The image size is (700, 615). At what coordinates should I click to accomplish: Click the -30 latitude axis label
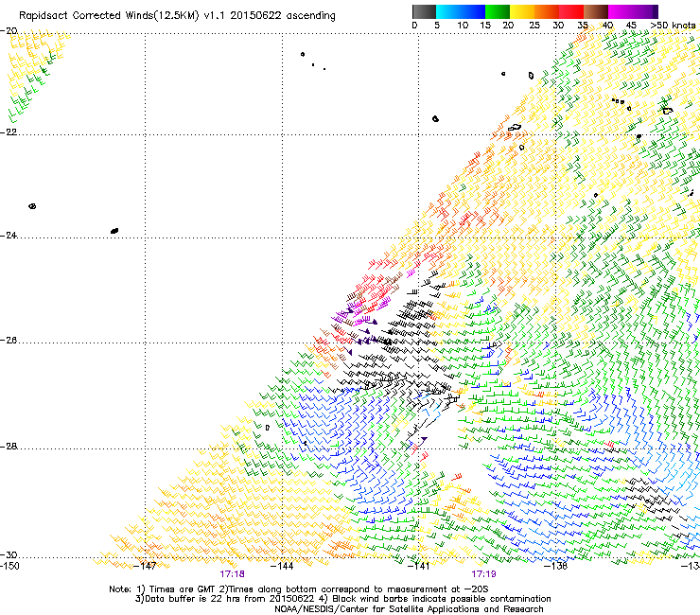click(9, 555)
